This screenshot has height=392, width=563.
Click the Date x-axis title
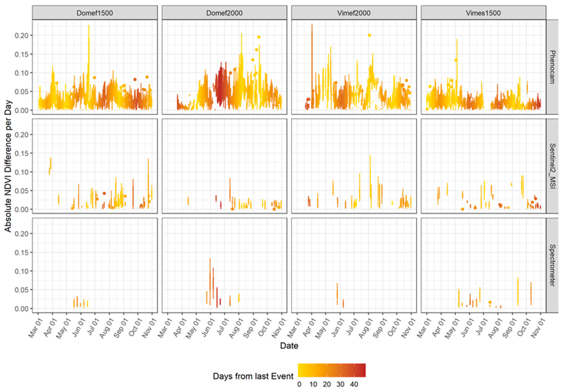pyautogui.click(x=289, y=346)
